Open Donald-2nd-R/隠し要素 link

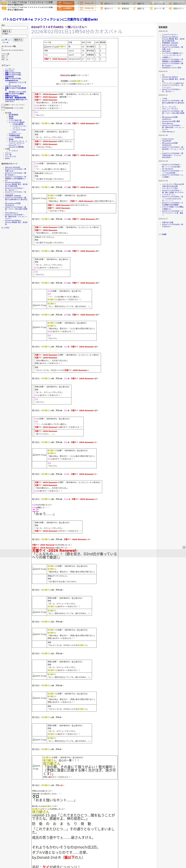pyautogui.click(x=171, y=121)
